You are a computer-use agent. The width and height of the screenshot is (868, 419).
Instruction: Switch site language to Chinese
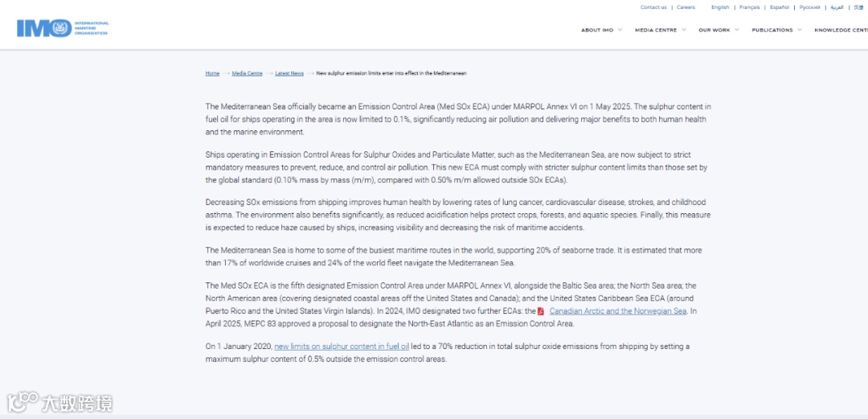click(x=858, y=7)
